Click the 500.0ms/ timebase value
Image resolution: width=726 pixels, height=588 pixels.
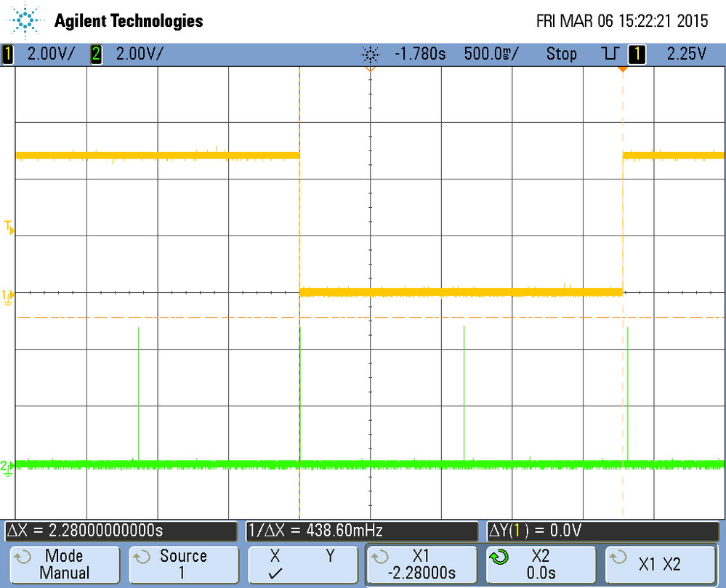(x=491, y=55)
